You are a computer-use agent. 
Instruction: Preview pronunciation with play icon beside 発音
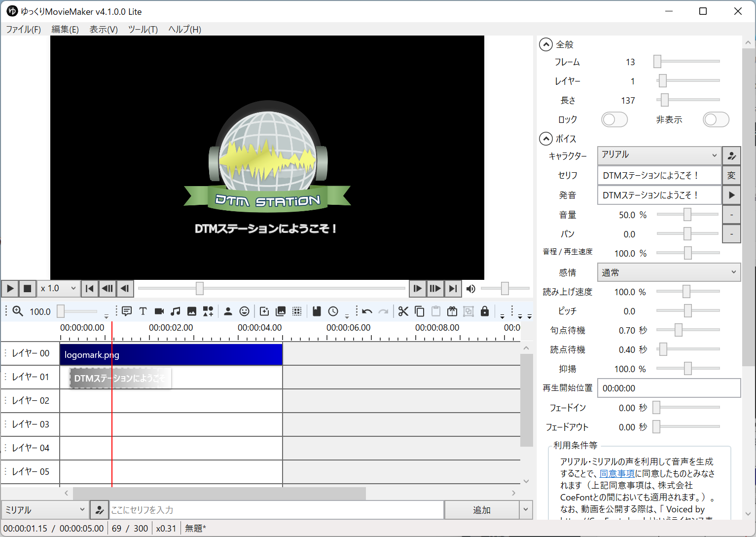pyautogui.click(x=732, y=195)
